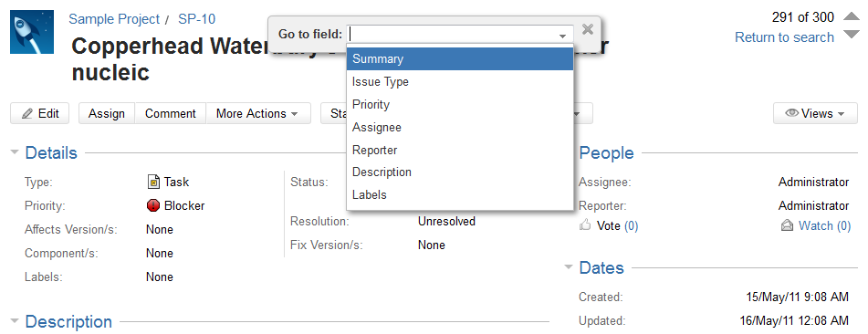Image resolution: width=868 pixels, height=334 pixels.
Task: Click inside the Go to field input
Action: [x=453, y=35]
